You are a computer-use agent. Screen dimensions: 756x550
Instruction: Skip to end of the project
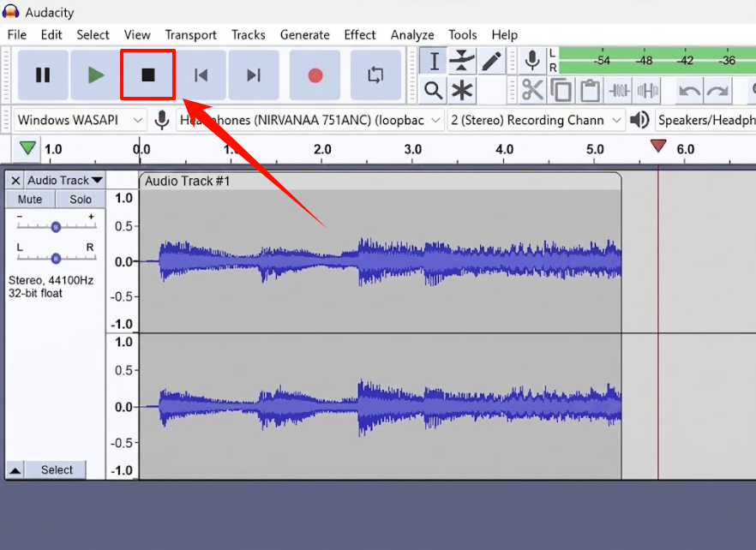coord(254,75)
